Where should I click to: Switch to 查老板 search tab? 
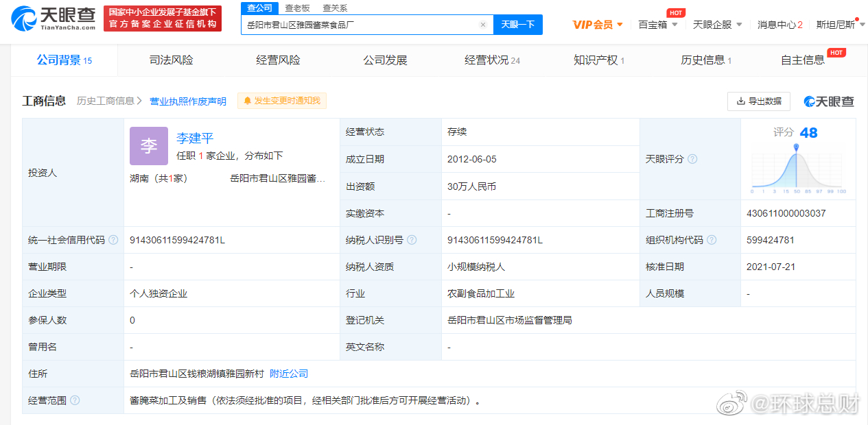point(298,8)
